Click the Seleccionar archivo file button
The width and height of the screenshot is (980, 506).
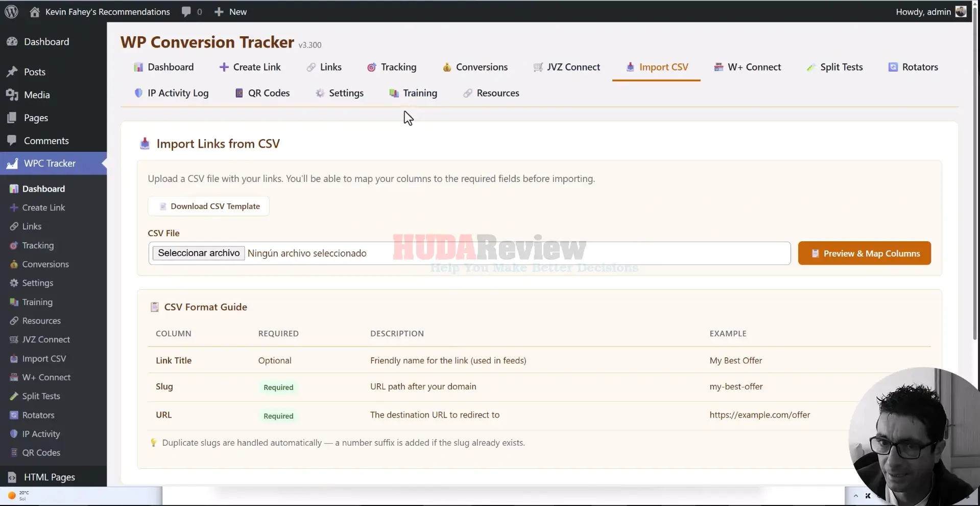(x=199, y=253)
